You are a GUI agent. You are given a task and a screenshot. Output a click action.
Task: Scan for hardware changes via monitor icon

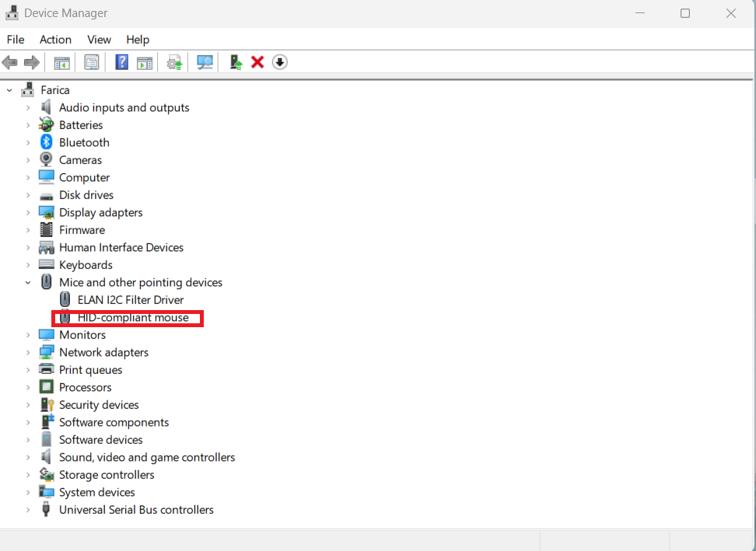click(x=205, y=62)
